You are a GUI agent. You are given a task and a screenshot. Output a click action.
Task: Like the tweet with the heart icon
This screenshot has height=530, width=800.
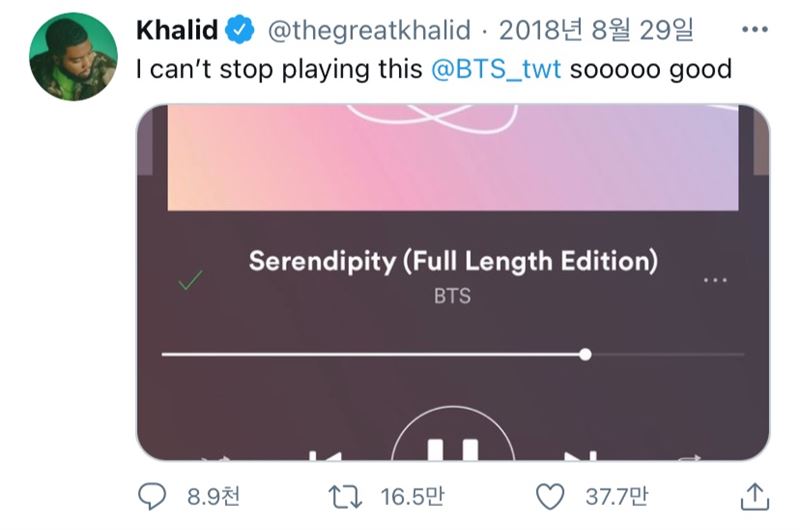coord(550,495)
